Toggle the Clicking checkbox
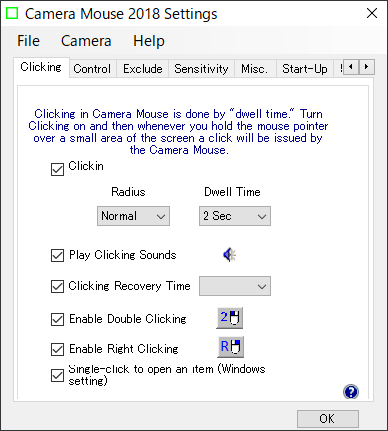 57,169
